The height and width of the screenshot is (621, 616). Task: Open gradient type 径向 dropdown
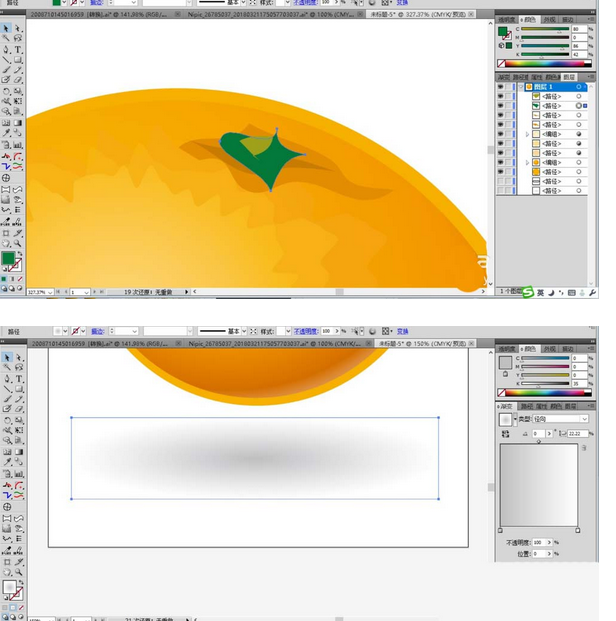point(560,419)
